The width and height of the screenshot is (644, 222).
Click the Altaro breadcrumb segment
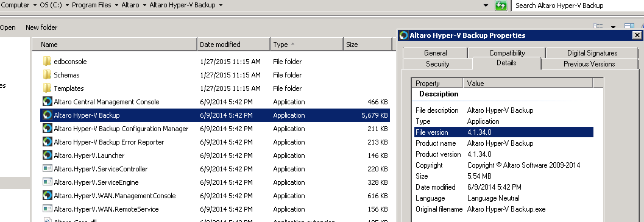click(x=130, y=5)
